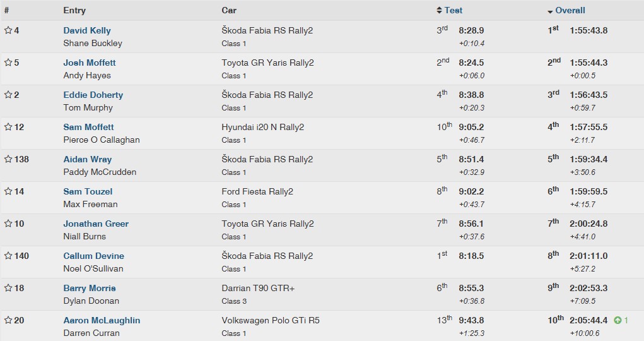Open Callum Devine driver profile
Screen dimensions: 644x341
93,256
